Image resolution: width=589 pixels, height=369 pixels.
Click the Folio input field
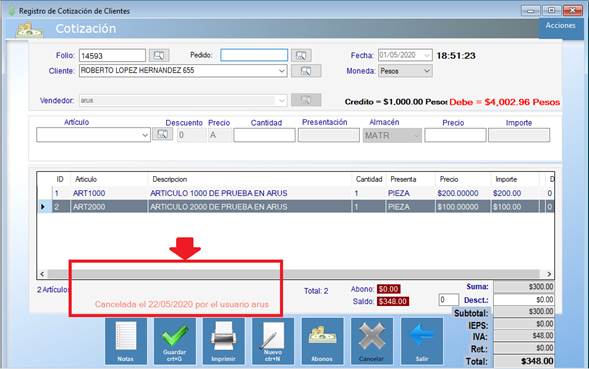(112, 56)
